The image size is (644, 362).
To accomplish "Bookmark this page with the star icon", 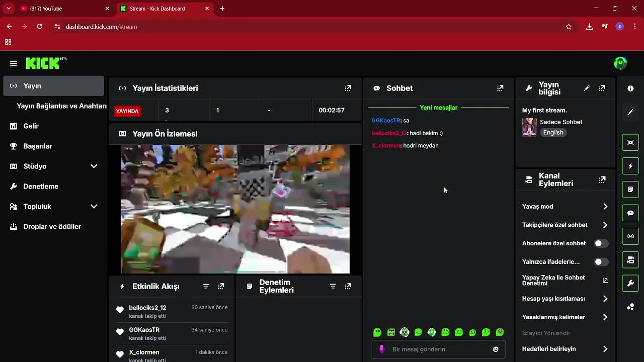I will click(x=569, y=27).
